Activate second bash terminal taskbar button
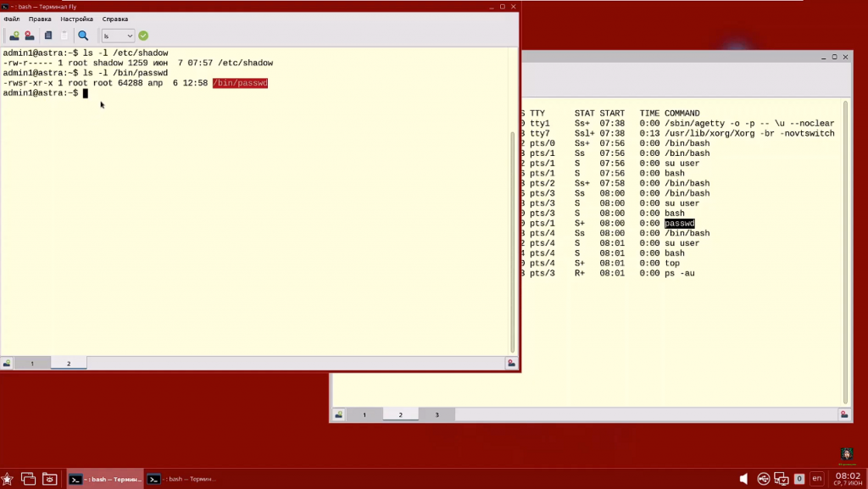 click(183, 479)
